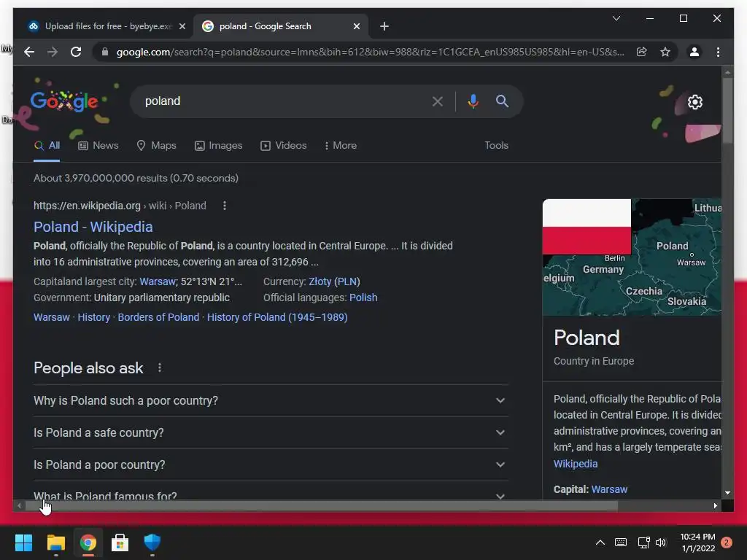Expand 'Is Poland a poor country?'
Image resolution: width=747 pixels, height=560 pixels.
[271, 464]
